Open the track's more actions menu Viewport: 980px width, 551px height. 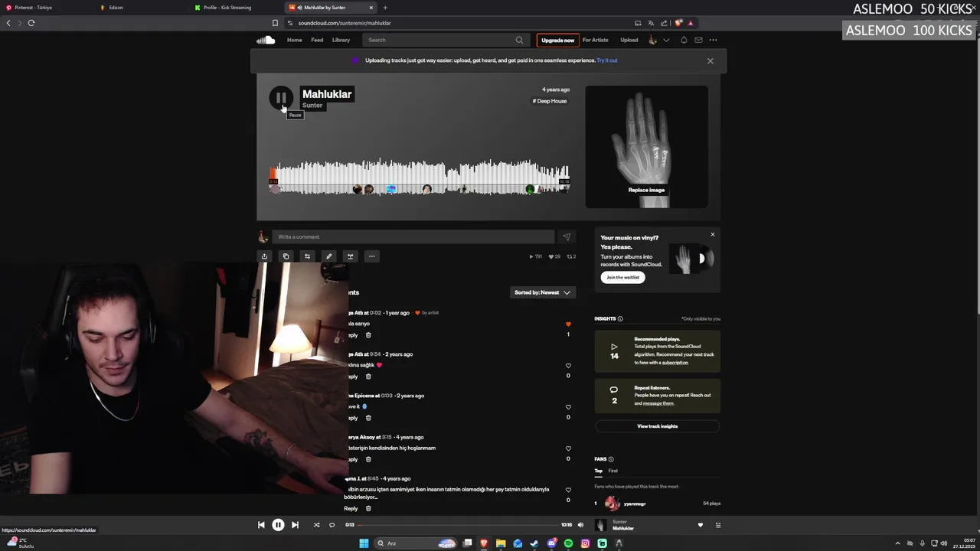click(x=371, y=256)
